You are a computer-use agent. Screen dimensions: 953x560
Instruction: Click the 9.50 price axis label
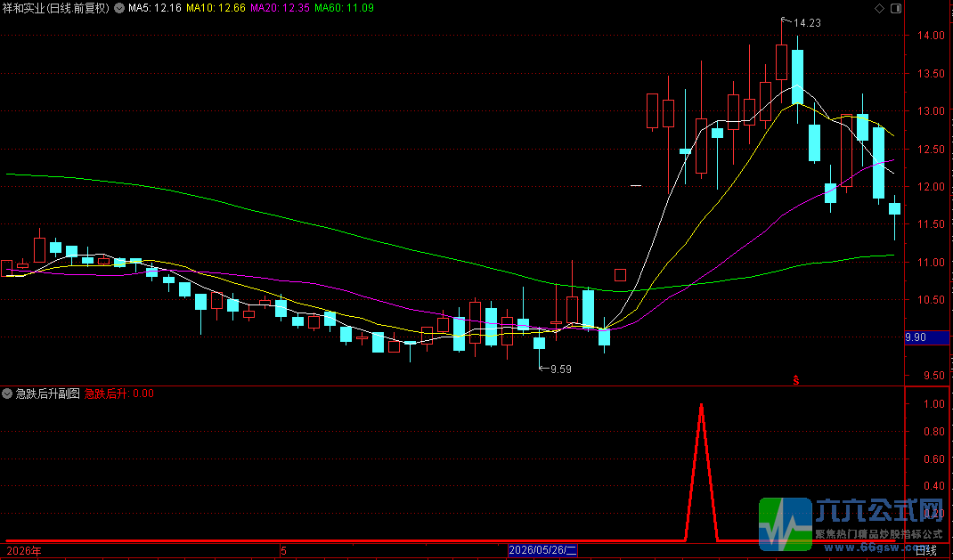pos(934,376)
